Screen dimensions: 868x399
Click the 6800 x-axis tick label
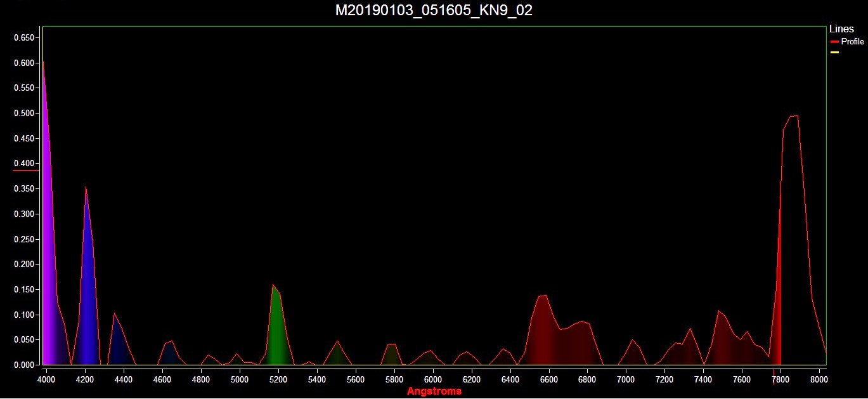[x=588, y=379]
